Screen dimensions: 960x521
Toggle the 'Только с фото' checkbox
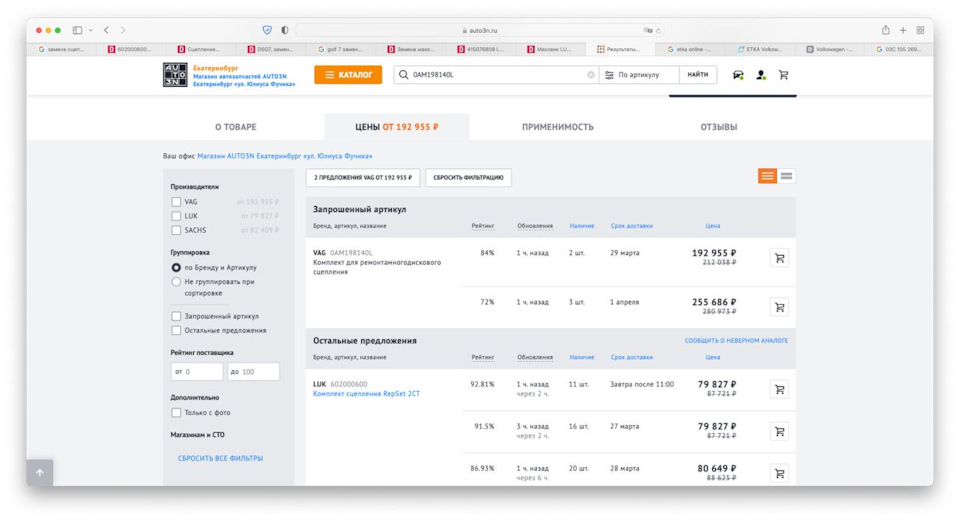(x=176, y=412)
